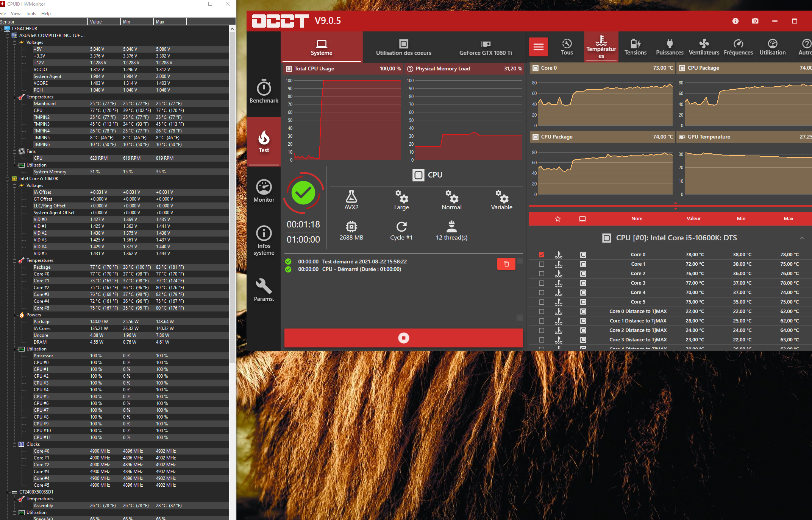812x520 pixels.
Task: Click the 12 thread(s) option
Action: tap(451, 230)
